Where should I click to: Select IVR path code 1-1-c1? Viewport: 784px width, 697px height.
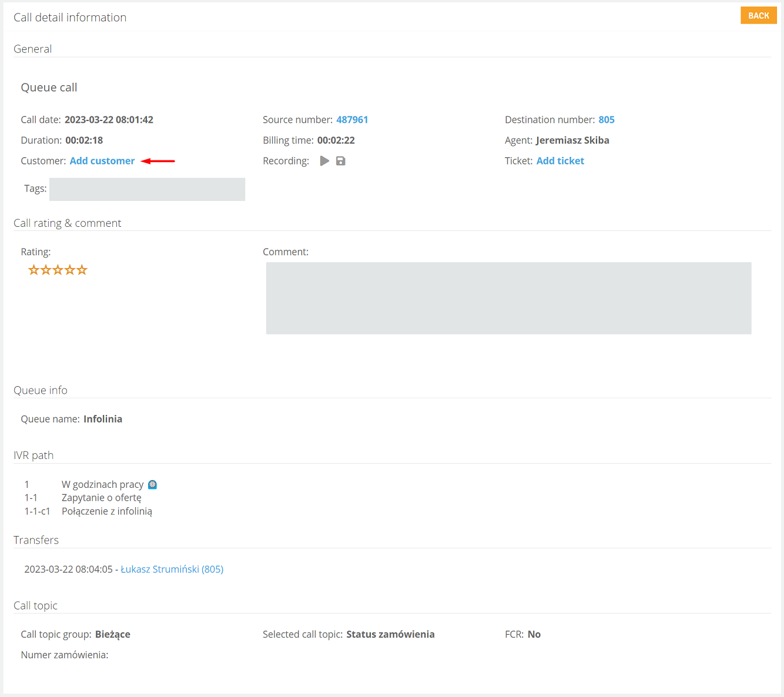[37, 511]
